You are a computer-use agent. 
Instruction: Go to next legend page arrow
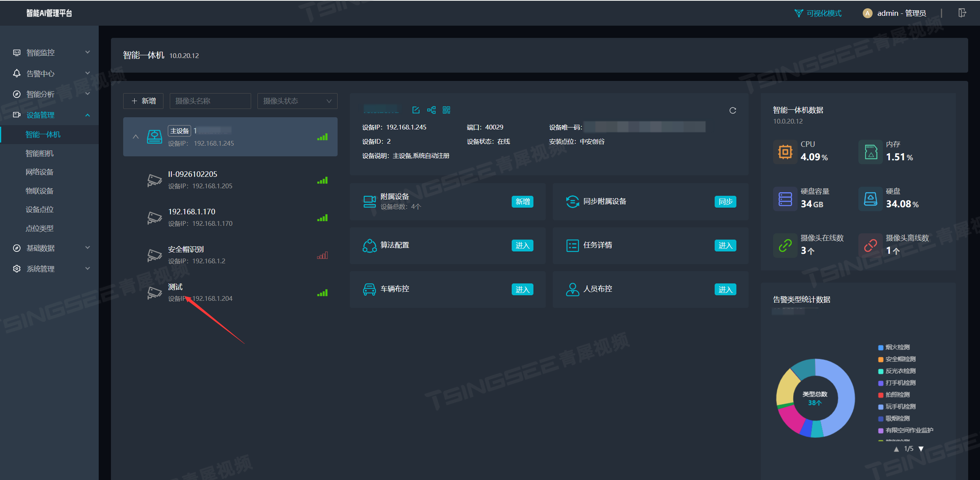click(x=921, y=449)
